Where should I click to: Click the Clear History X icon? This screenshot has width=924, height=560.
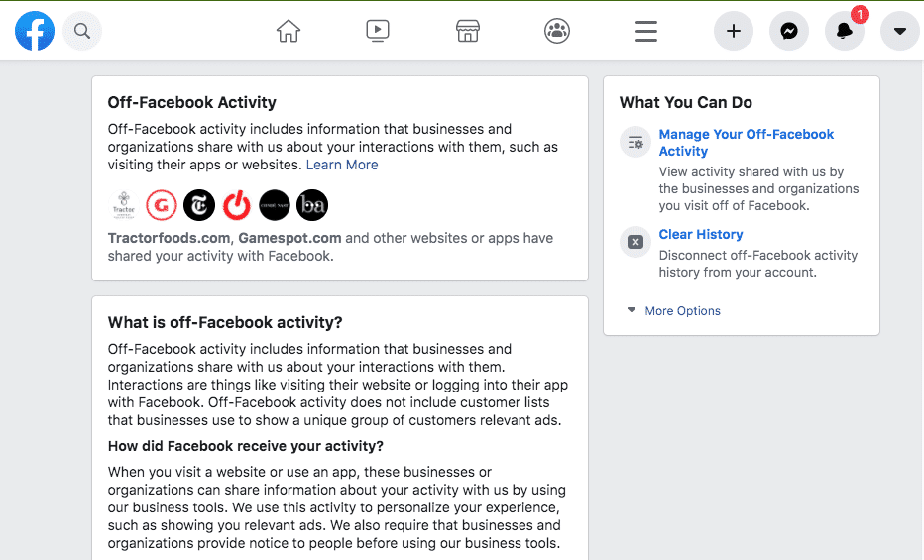pyautogui.click(x=635, y=242)
